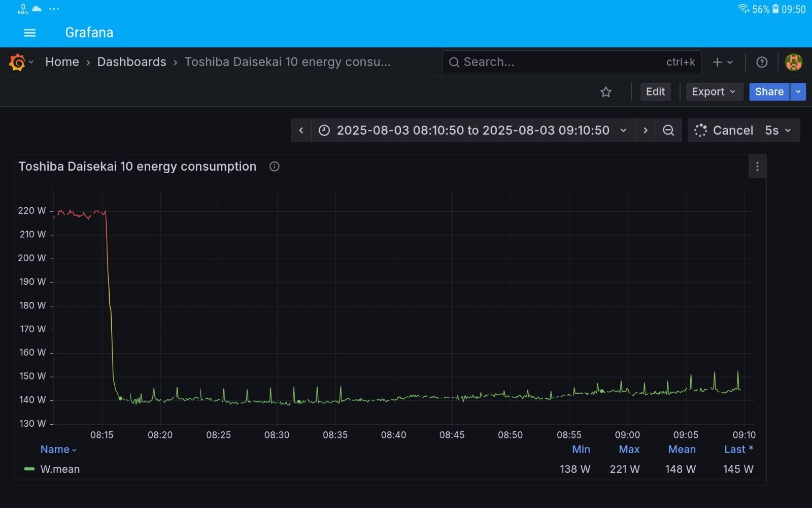Open the time range picker
Viewport: 812px width, 508px height.
pos(472,131)
